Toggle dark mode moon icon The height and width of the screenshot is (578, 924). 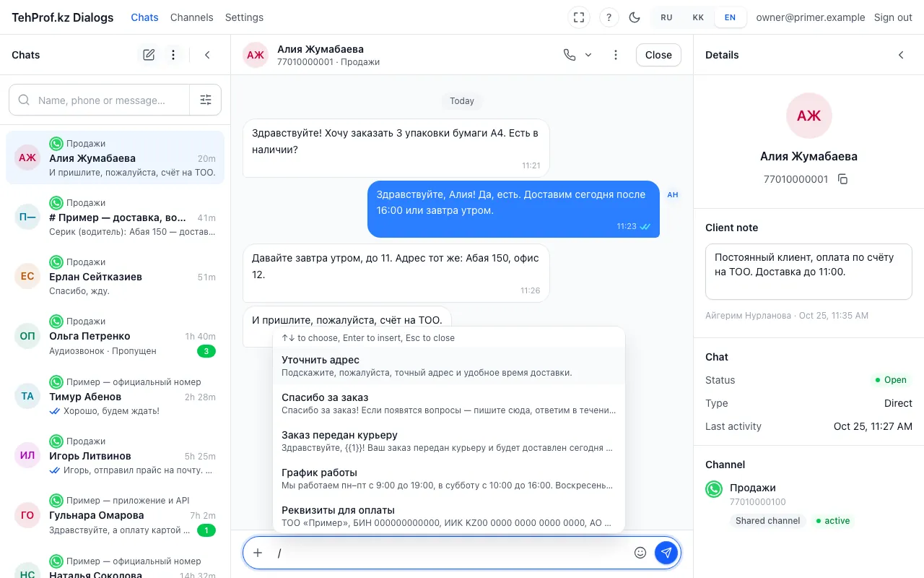click(x=635, y=17)
